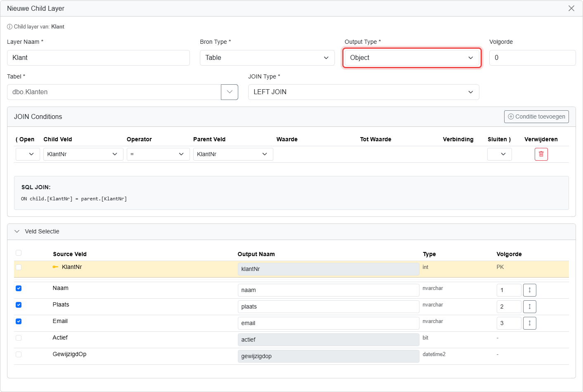Screen dimensions: 583x392
Task: Edit the plaats output name field
Action: click(328, 306)
